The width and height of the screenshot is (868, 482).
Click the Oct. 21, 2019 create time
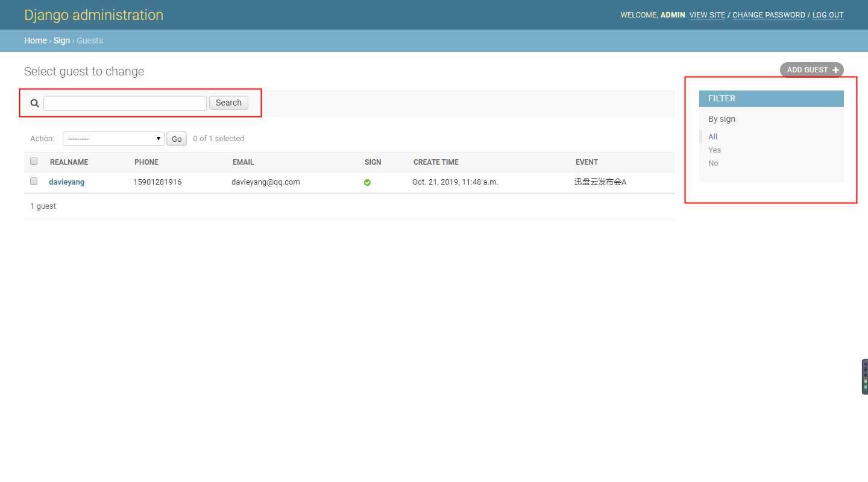coord(455,182)
